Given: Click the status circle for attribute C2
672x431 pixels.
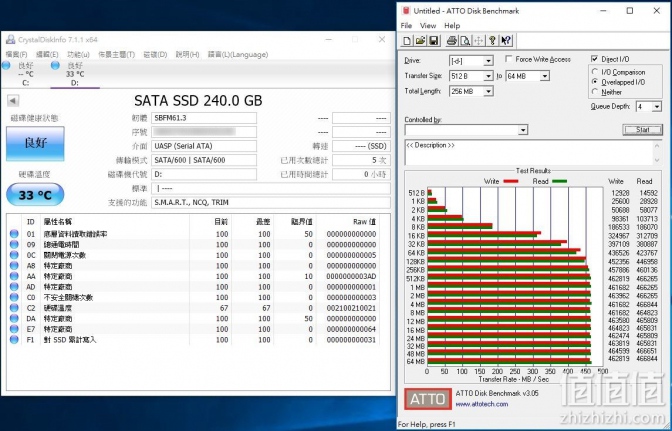Looking at the screenshot, I should coord(14,308).
